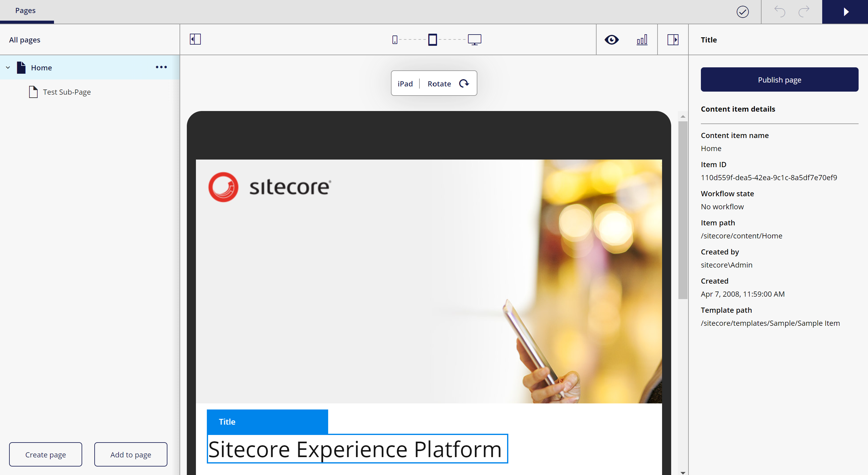Open the bar chart analytics icon
The height and width of the screenshot is (475, 868).
point(642,40)
